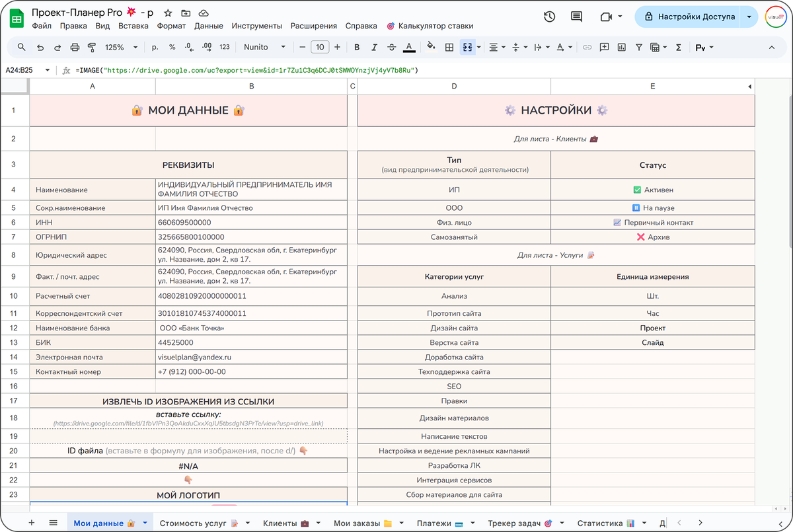Insert a link
The width and height of the screenshot is (793, 532).
coord(587,48)
